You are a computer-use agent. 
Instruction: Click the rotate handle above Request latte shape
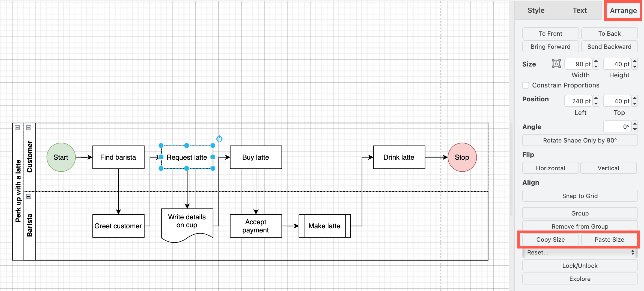click(x=219, y=138)
